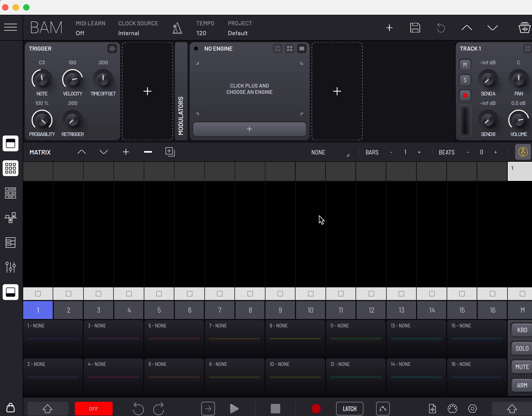Viewport: 532px width, 416px height.
Task: Click the project down chevron
Action: 492,28
